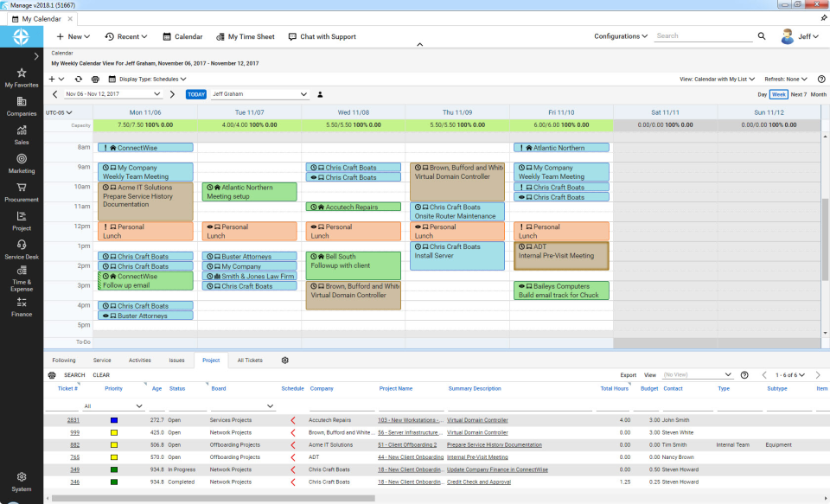830x504 pixels.
Task: Switch calendar to Month view
Action: click(x=817, y=94)
